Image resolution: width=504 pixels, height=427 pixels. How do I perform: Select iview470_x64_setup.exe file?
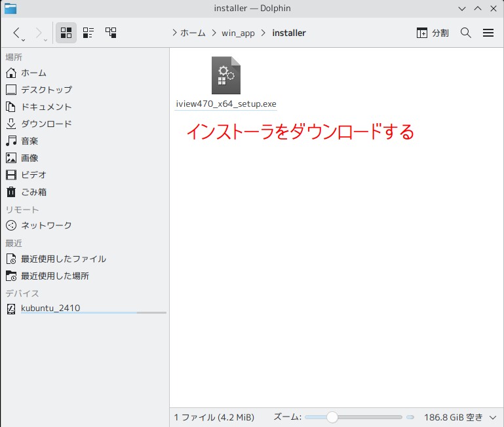[226, 83]
